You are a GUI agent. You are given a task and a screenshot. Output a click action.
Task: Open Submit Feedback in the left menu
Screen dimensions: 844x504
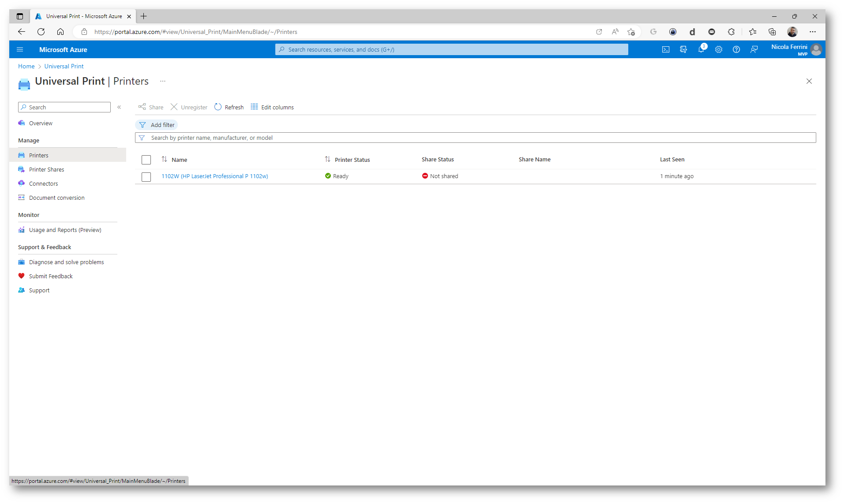pyautogui.click(x=51, y=276)
